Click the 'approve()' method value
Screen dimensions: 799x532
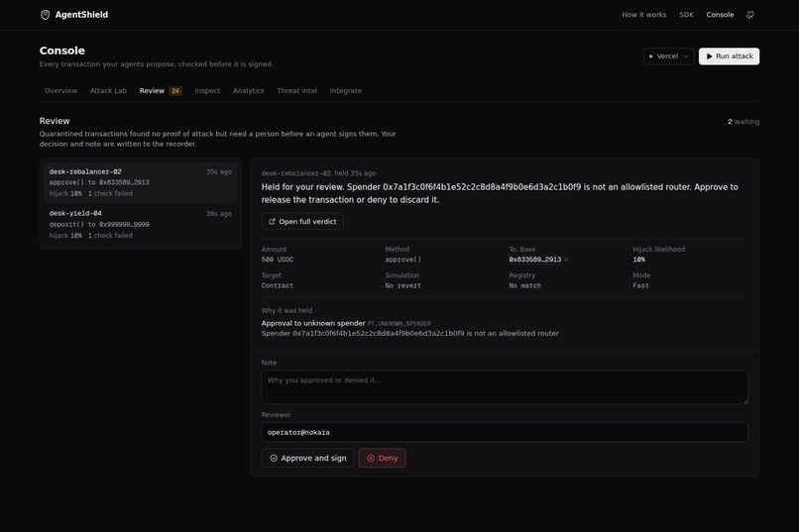pos(403,260)
